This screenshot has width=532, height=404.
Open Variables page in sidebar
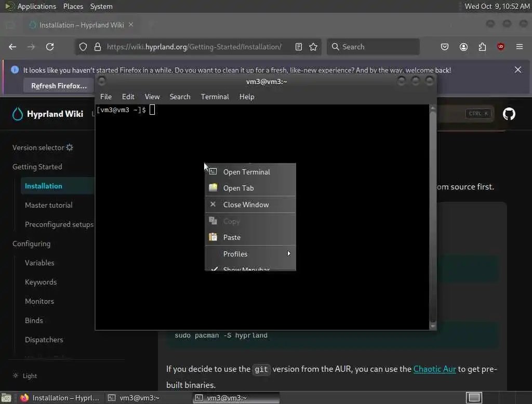pyautogui.click(x=39, y=263)
